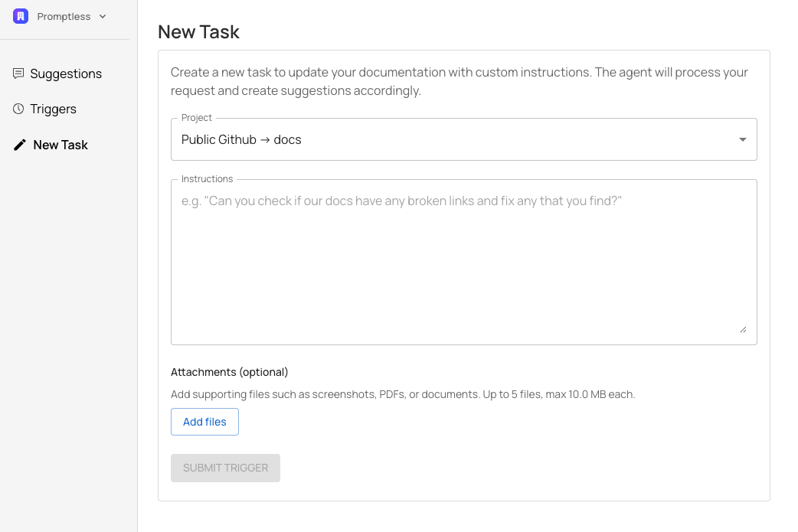Click the chevron icon beside Promptless
Screen dimensions: 798x532
102,16
